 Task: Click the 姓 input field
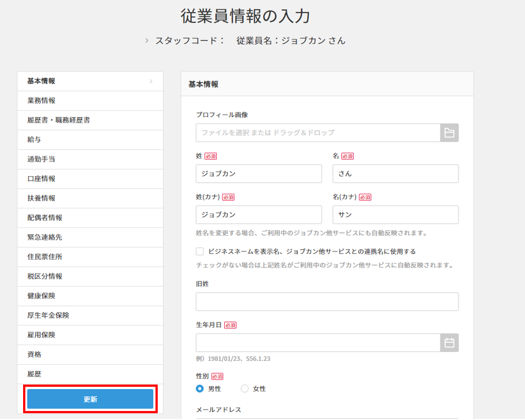pos(259,174)
